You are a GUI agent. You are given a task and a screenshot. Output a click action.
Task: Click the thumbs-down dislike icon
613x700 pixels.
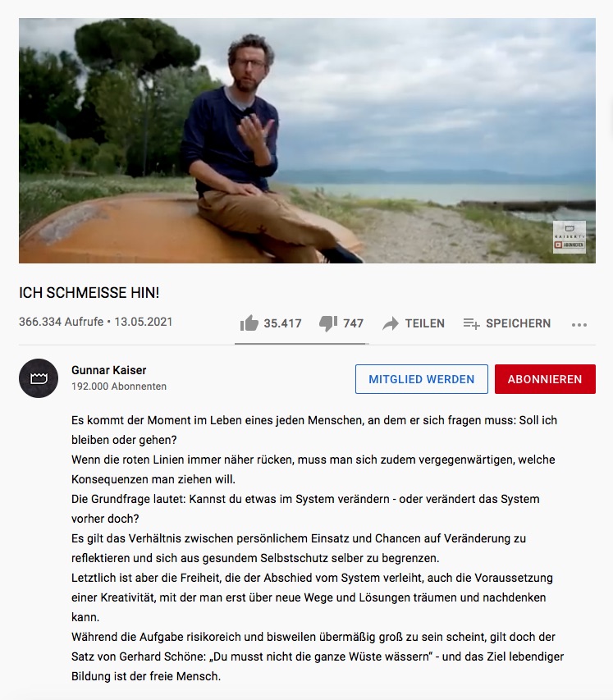tap(328, 323)
